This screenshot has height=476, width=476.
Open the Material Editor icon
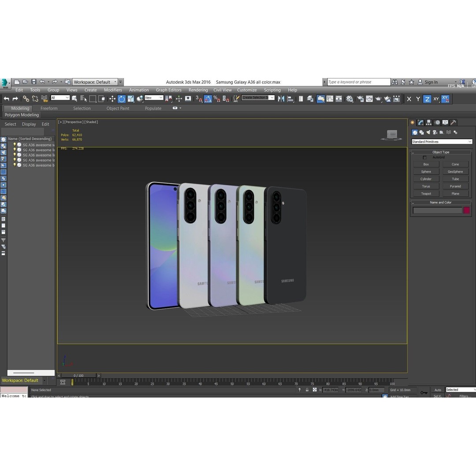[x=350, y=99]
